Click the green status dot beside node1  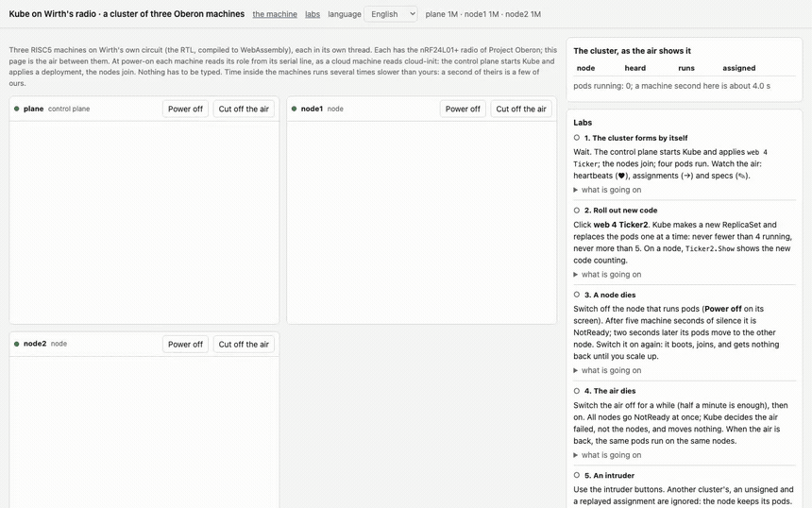pyautogui.click(x=295, y=109)
